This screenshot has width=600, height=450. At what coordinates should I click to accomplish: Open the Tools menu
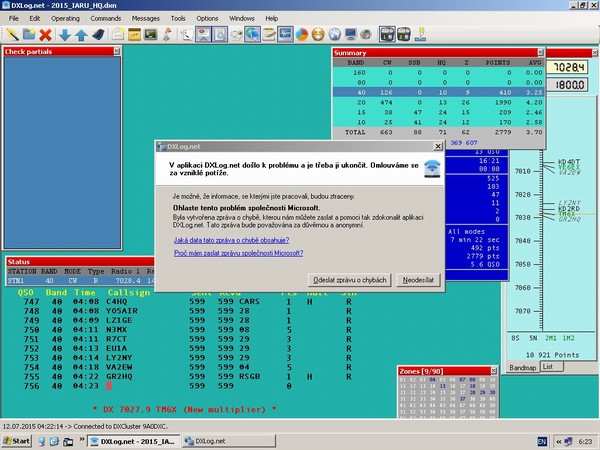178,18
